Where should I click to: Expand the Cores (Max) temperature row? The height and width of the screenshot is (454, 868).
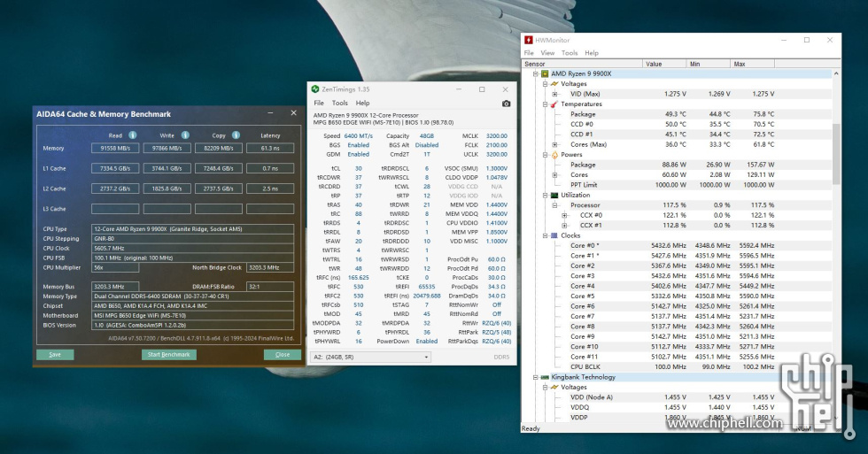point(554,144)
